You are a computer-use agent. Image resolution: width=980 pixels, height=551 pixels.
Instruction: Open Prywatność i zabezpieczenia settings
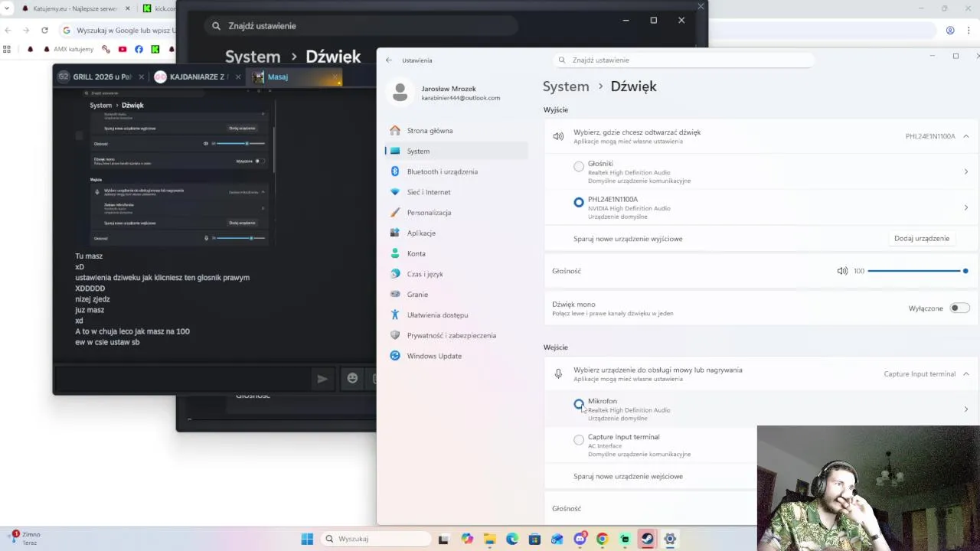[457, 335]
